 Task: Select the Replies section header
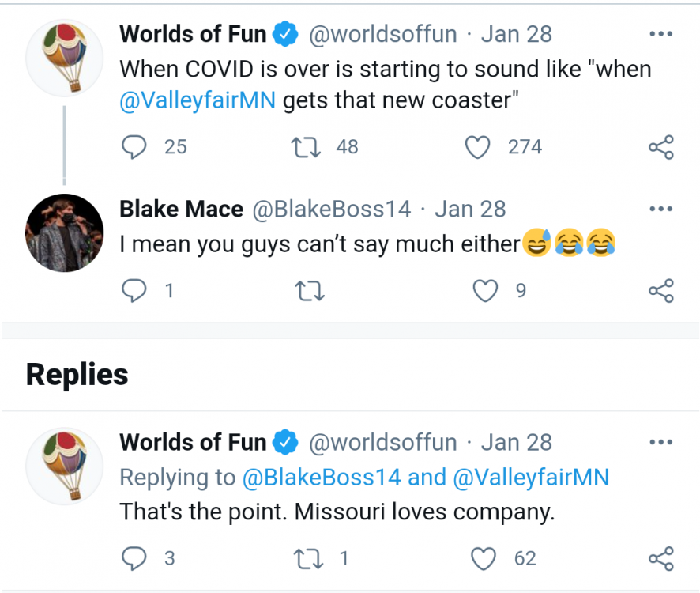(x=76, y=374)
